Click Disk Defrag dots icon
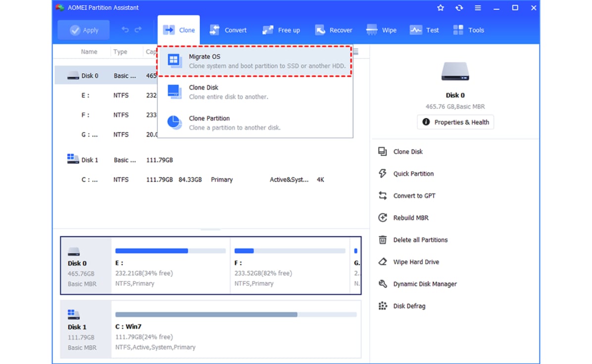Screen dimensions: 592x364 383,306
